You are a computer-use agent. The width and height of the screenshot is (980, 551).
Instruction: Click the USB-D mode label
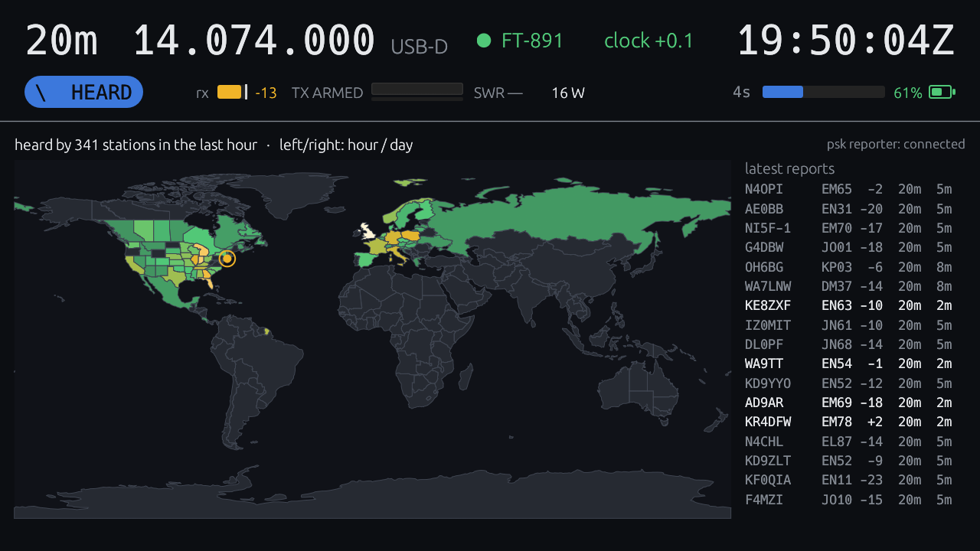419,47
